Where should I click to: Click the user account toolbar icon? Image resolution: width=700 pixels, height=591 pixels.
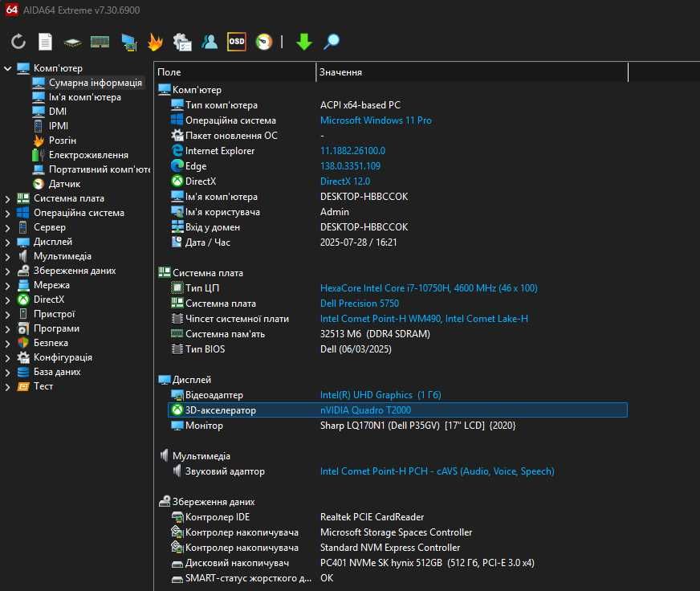point(210,42)
